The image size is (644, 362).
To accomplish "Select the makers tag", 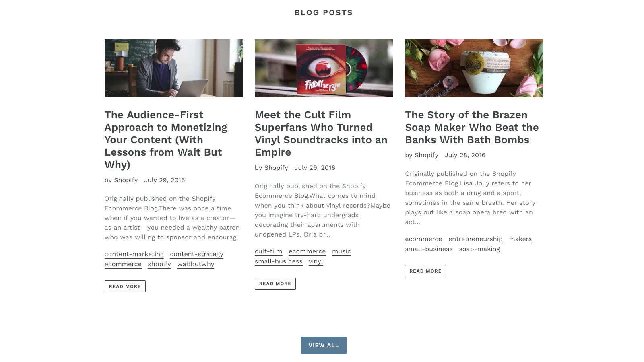I will point(520,239).
